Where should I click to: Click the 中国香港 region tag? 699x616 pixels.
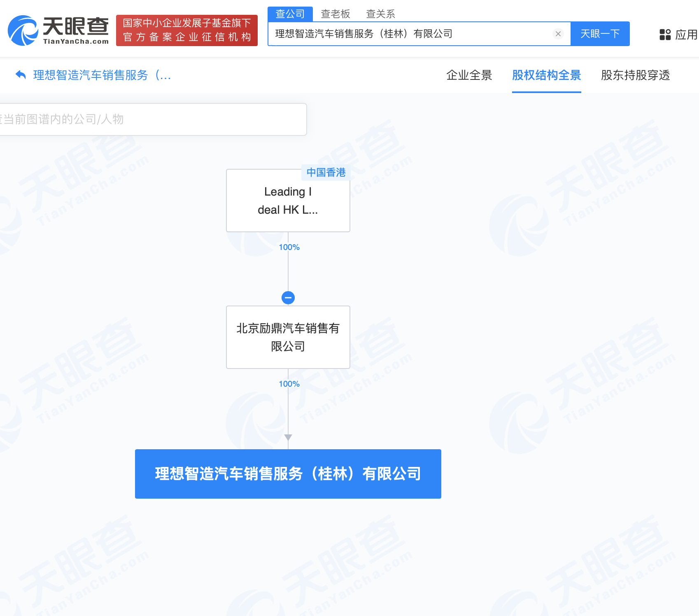[x=326, y=173]
